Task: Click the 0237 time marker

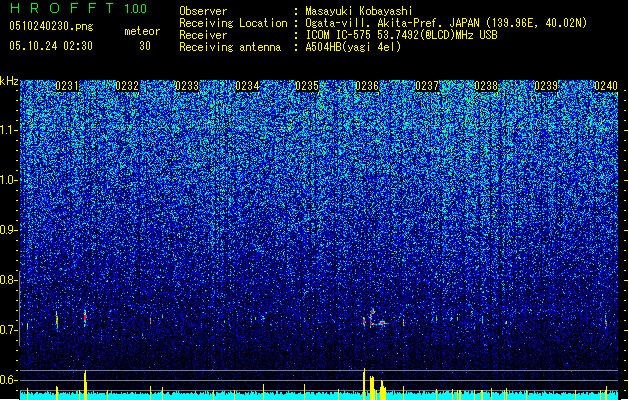Action: 427,86
